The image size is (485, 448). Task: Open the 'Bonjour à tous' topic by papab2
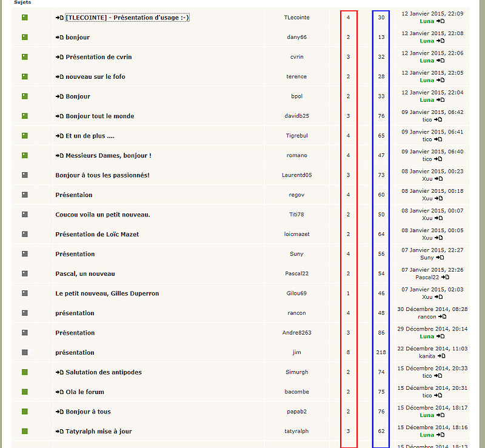(88, 412)
